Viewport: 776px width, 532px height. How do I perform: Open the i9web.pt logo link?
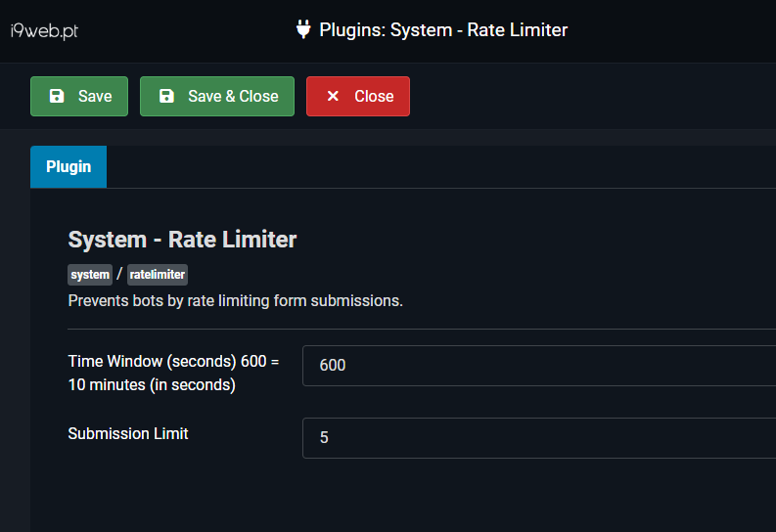[x=44, y=30]
